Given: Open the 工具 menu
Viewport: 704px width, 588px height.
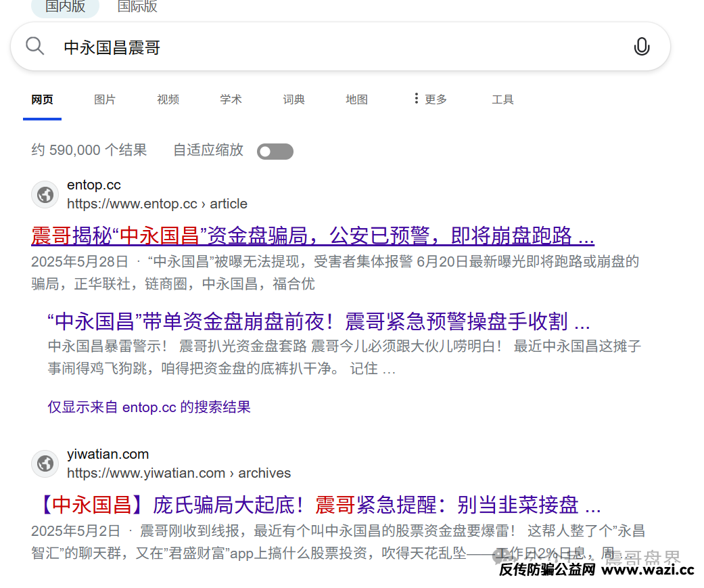Looking at the screenshot, I should tap(502, 99).
